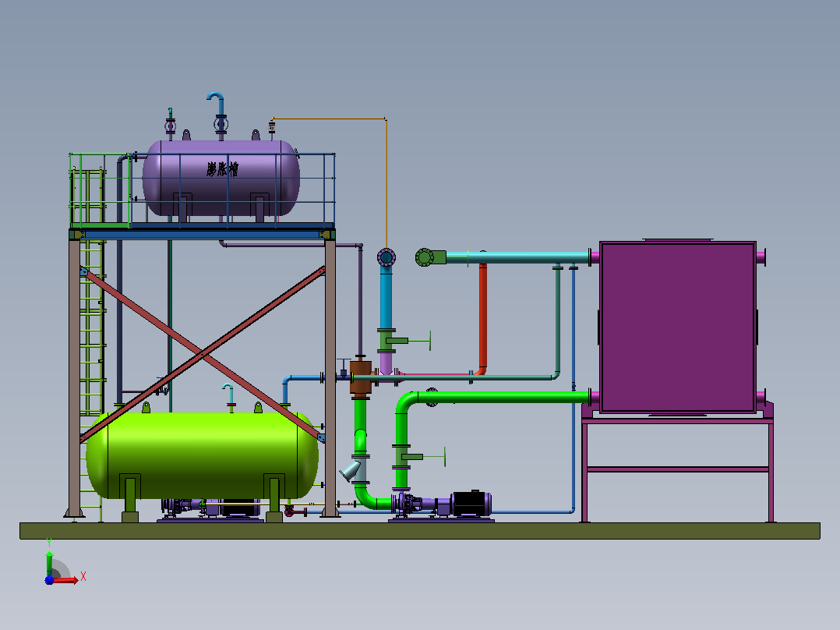Viewport: 840px width, 630px height.
Task: Click the 膨胀槽 label on the purple tank
Action: [x=222, y=169]
